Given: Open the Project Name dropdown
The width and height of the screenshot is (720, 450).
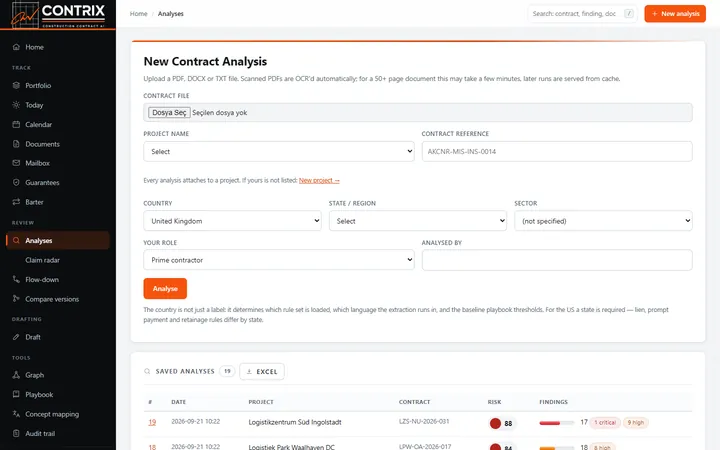Looking at the screenshot, I should click(x=279, y=152).
